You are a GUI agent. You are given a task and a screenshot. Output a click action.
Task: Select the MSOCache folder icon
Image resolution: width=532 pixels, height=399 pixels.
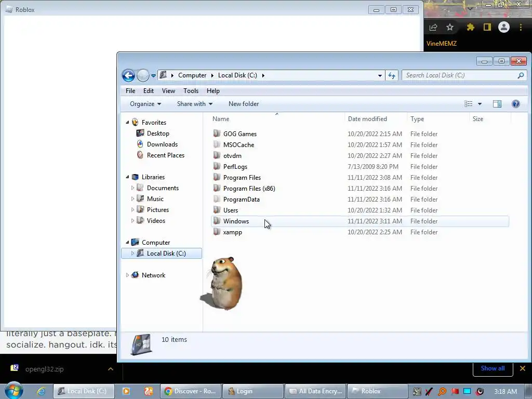[217, 144]
